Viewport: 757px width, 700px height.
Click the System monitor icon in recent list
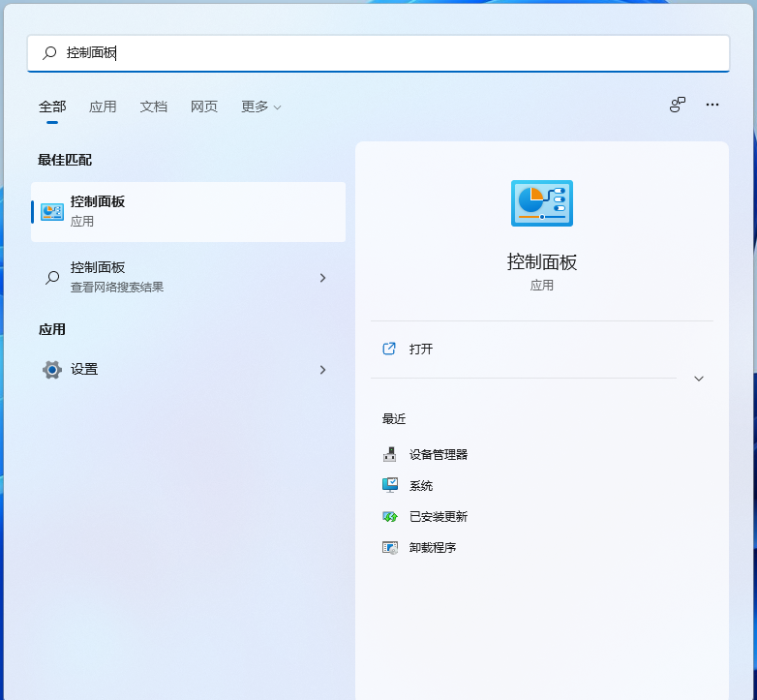coord(390,485)
